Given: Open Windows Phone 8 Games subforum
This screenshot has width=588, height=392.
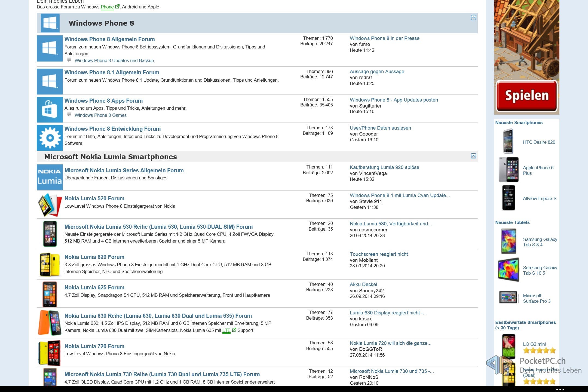Looking at the screenshot, I should tap(100, 115).
